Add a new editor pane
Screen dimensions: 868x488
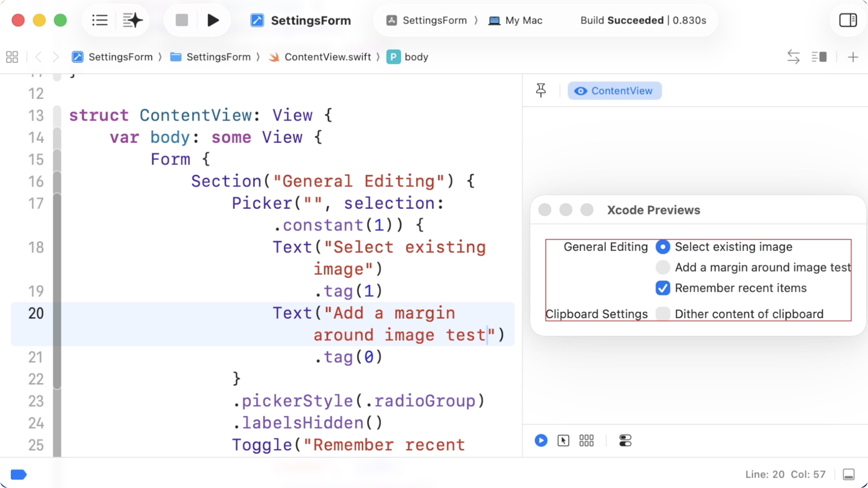click(x=853, y=57)
